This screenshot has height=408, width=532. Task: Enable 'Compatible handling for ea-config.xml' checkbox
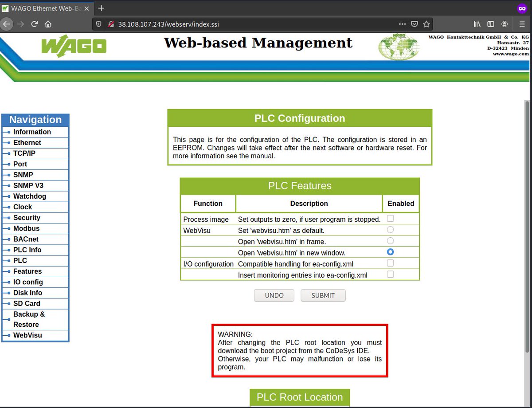pyautogui.click(x=390, y=263)
